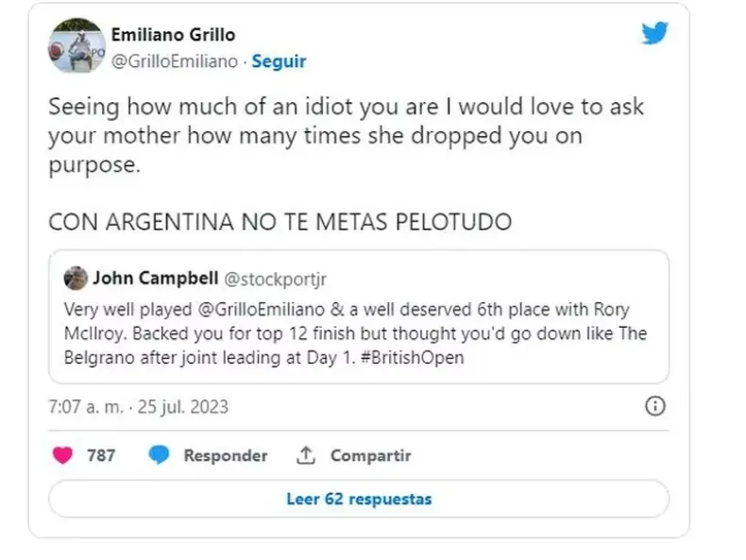Viewport: 746px width, 560px height.
Task: Click the blue reply bubble icon
Action: tap(160, 455)
